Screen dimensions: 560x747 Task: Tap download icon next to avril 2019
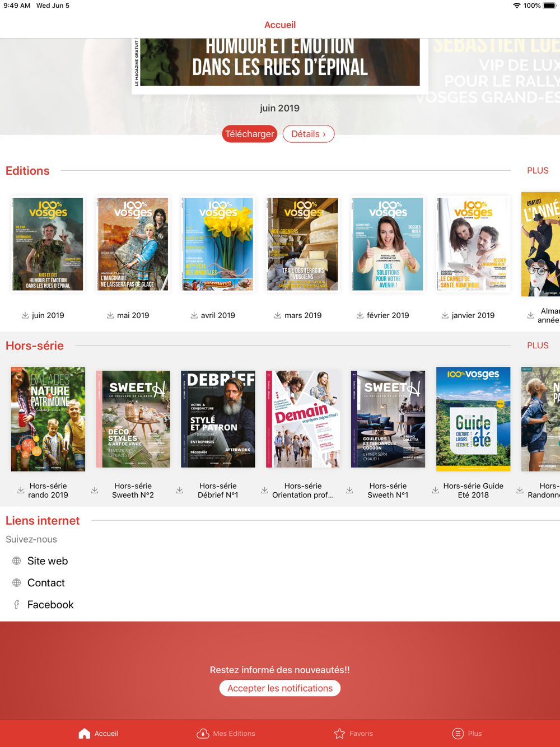194,315
